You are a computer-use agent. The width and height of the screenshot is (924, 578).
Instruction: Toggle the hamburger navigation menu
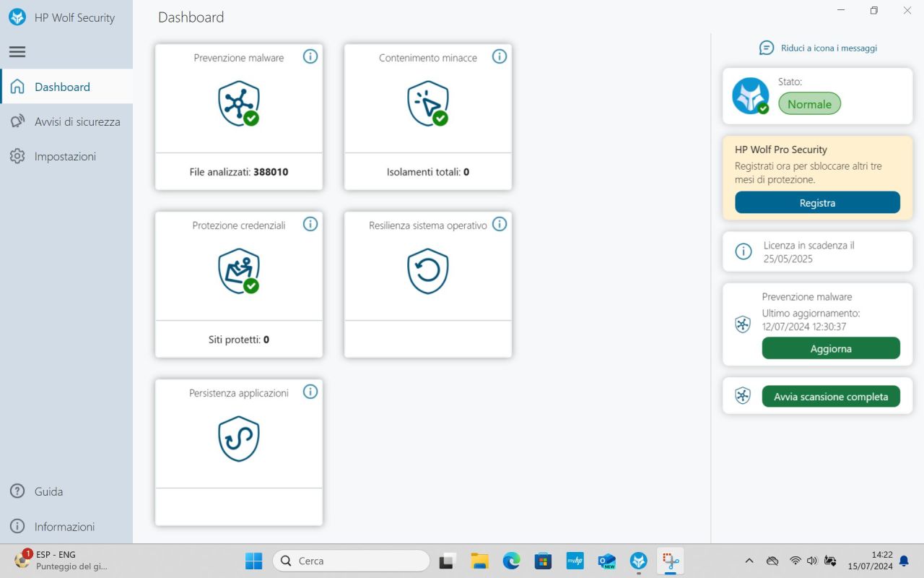pyautogui.click(x=17, y=52)
